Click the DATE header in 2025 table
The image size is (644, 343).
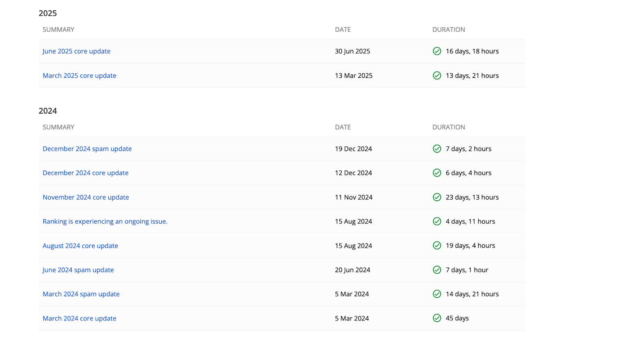(343, 29)
